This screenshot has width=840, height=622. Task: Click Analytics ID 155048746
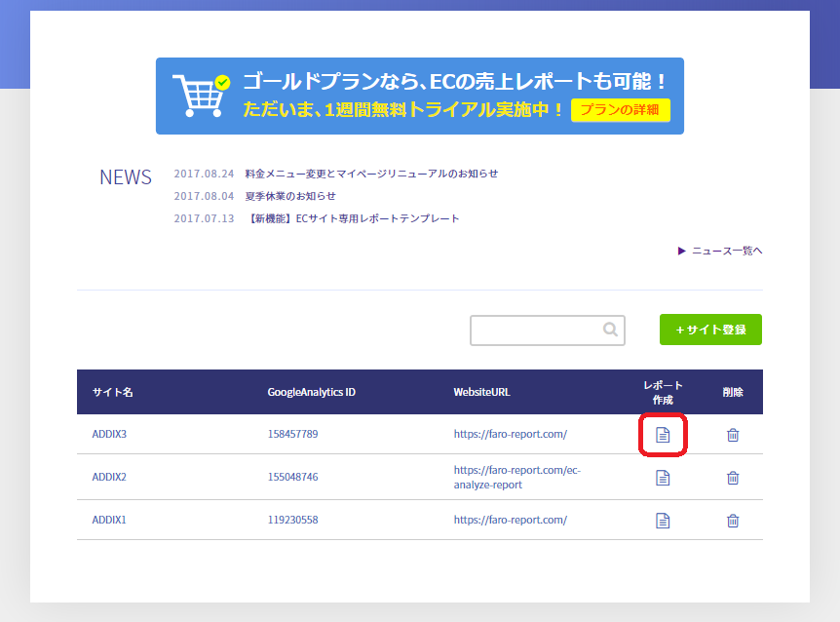[292, 477]
